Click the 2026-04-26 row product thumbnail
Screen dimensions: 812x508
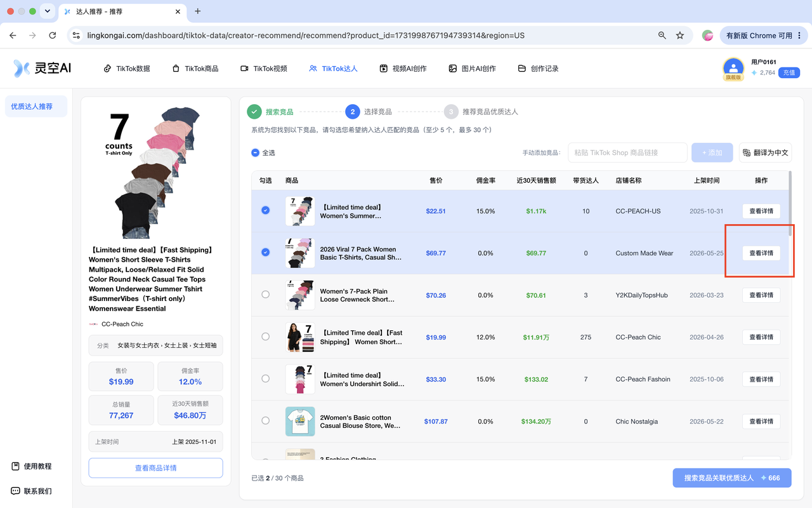coord(300,337)
